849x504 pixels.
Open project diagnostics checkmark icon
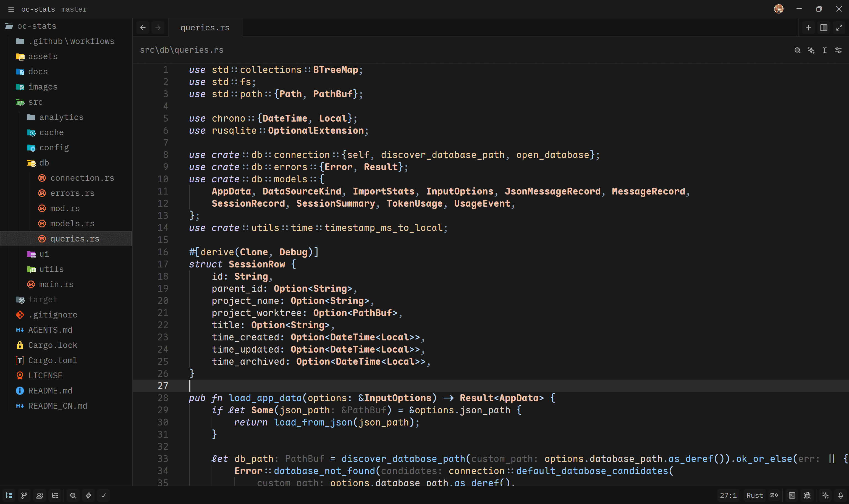coord(104,495)
